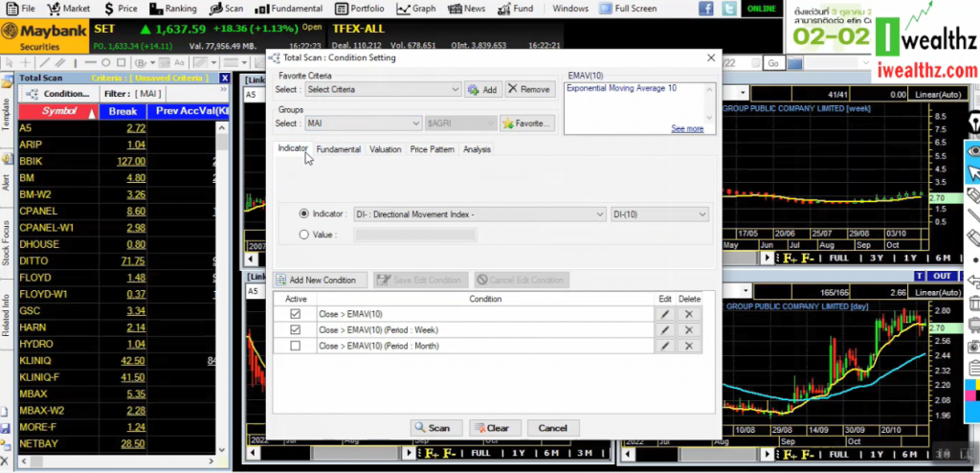Click F+ zoom on the weekly chart
The image size is (980, 473).
point(790,259)
